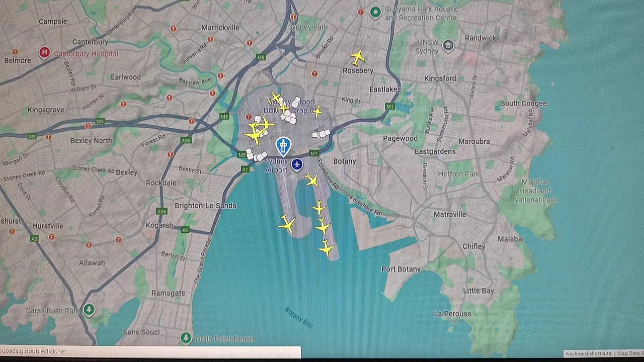Click the Kogarah label
This screenshot has height=362, width=644.
point(159,225)
